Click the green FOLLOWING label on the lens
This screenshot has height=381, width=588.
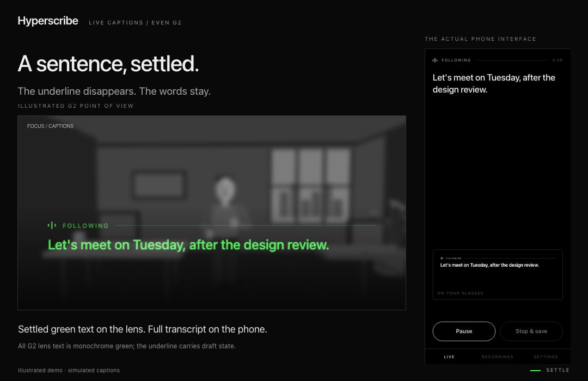85,226
